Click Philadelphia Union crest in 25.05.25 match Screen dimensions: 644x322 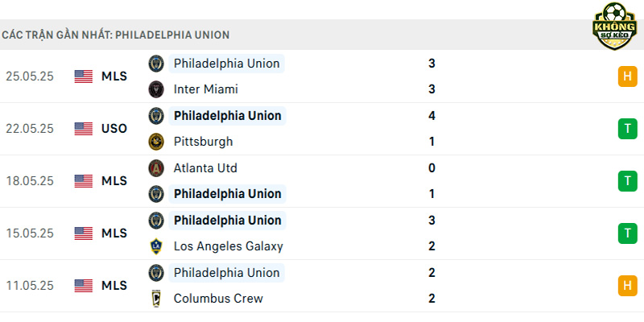click(156, 64)
